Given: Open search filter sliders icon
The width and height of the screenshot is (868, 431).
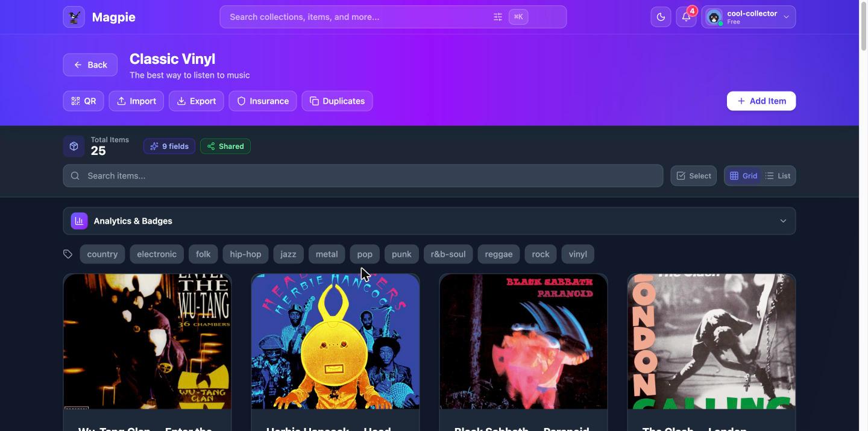Looking at the screenshot, I should pyautogui.click(x=498, y=17).
